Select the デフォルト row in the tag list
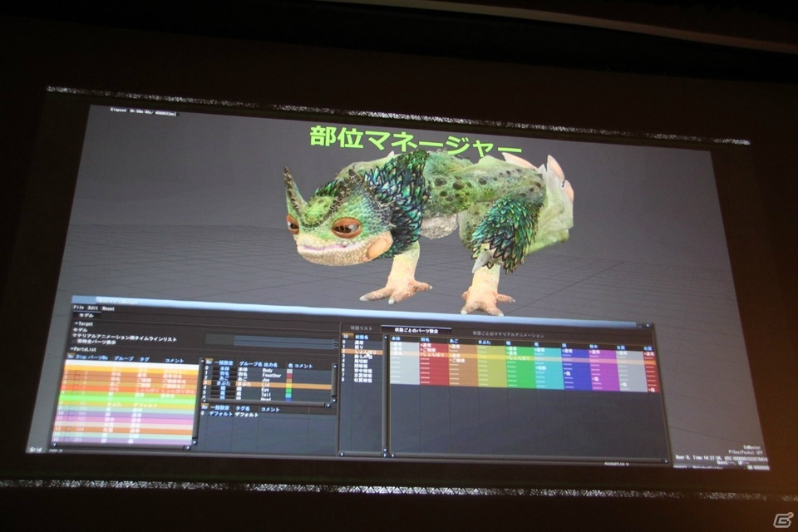This screenshot has width=798, height=532. [268, 415]
